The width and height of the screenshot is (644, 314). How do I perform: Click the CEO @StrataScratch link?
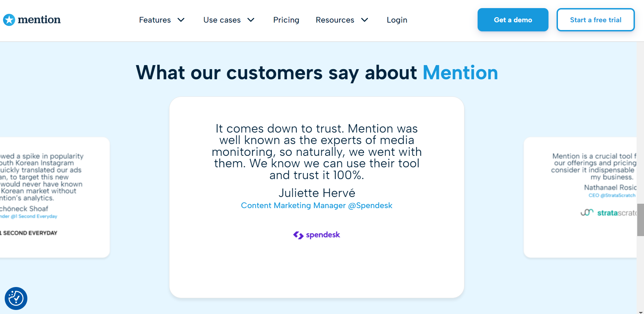tap(612, 196)
